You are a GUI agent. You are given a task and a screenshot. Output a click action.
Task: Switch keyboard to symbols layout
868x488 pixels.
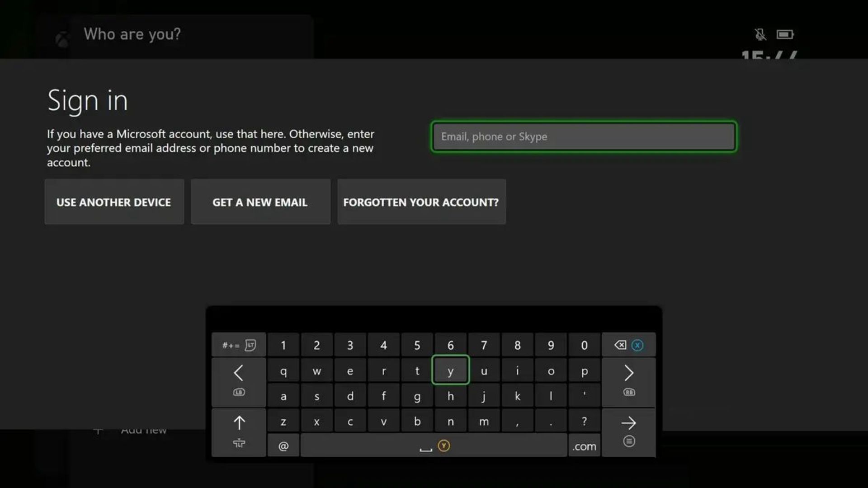point(239,345)
